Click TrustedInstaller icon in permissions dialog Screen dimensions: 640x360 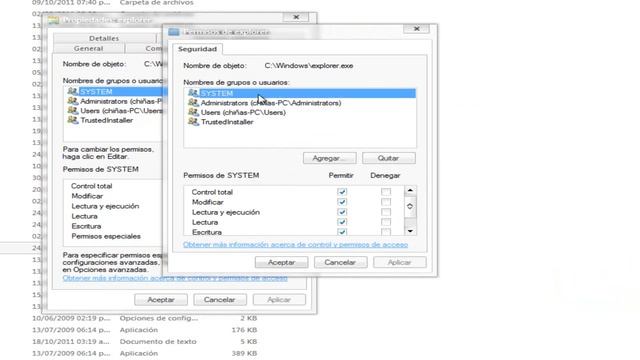coord(193,121)
